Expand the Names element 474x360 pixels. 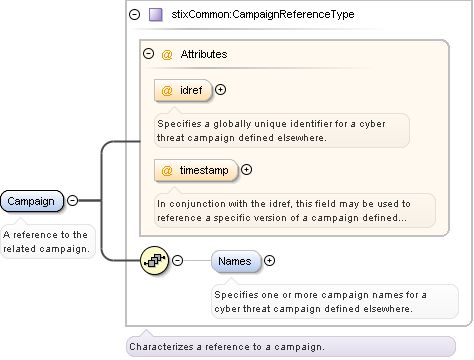click(x=269, y=261)
